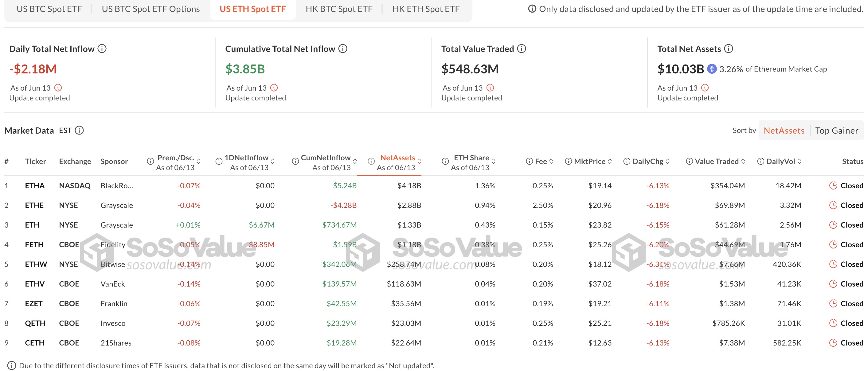Click info icon beside 1DNetInflow column header
868x371 pixels.
click(219, 162)
